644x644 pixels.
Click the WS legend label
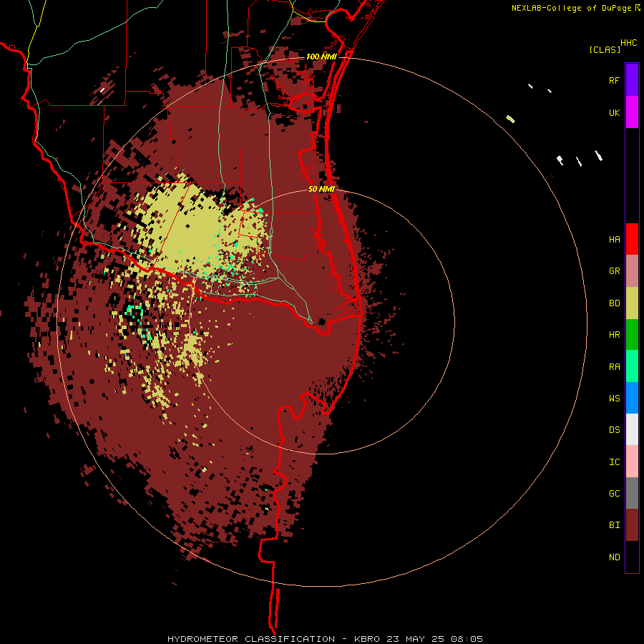[614, 398]
